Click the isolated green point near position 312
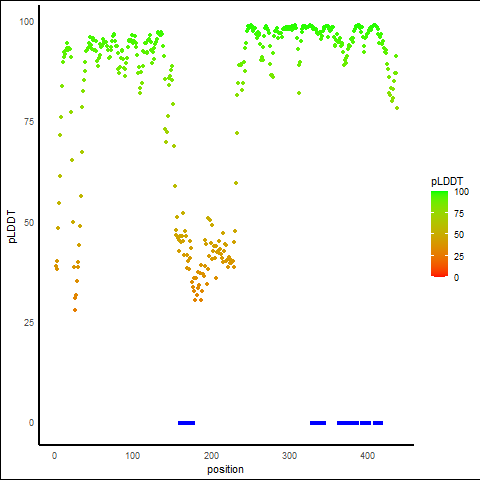This screenshot has height=480, width=480. point(299,93)
